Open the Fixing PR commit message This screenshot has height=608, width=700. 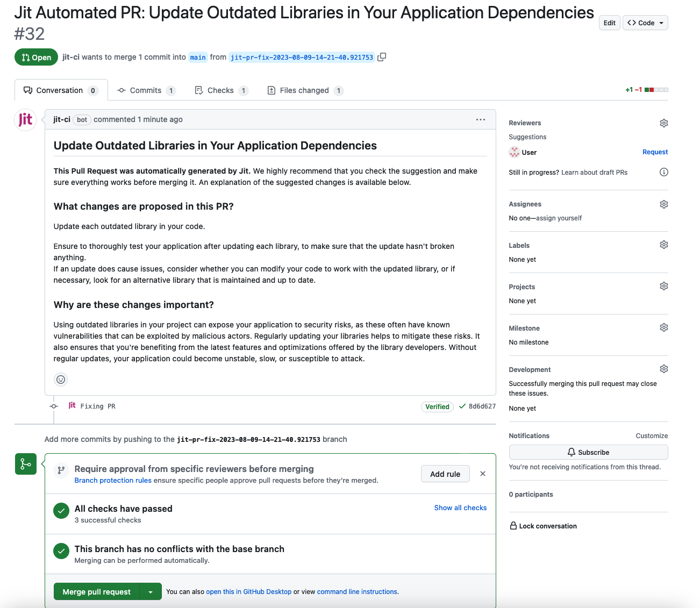point(98,406)
